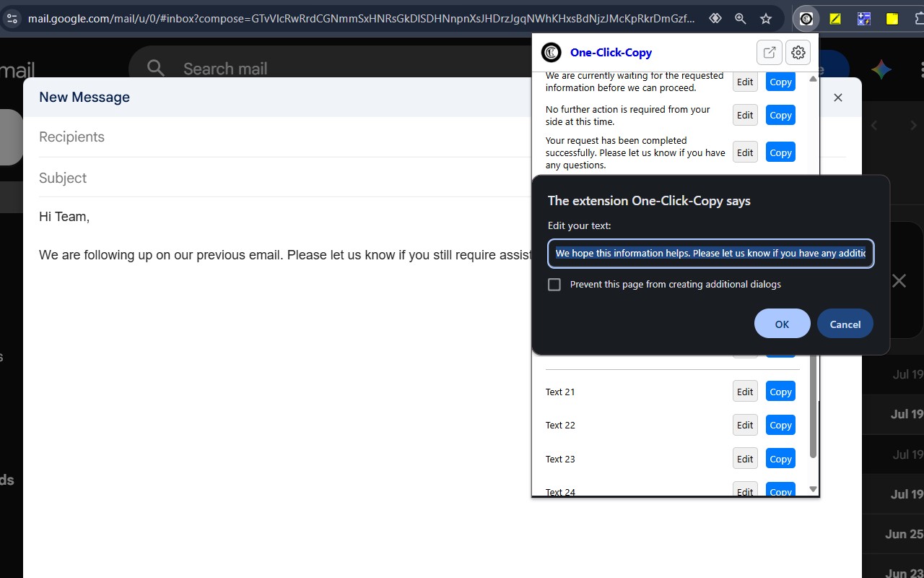This screenshot has width=924, height=578.
Task: Check Prevent this page from creating dialogs
Action: pyautogui.click(x=554, y=285)
